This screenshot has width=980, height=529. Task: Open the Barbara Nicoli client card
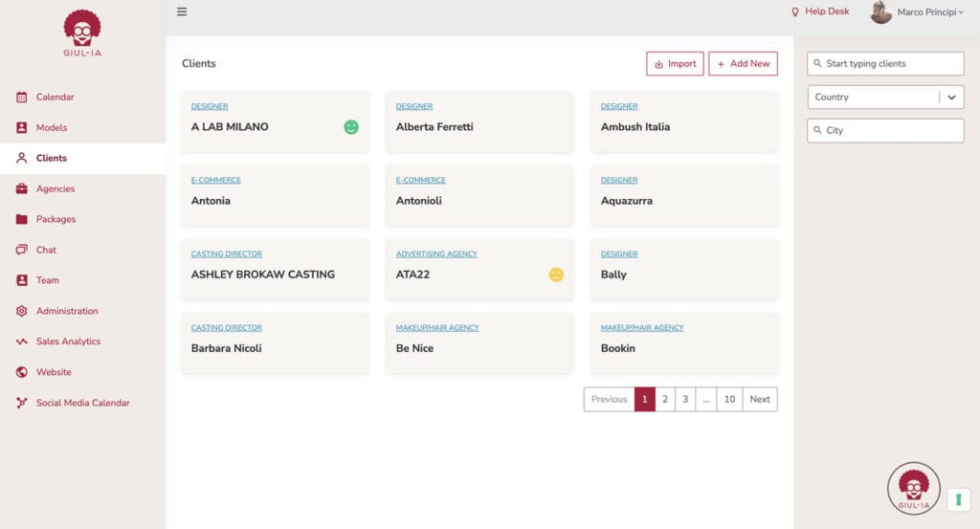tap(275, 342)
